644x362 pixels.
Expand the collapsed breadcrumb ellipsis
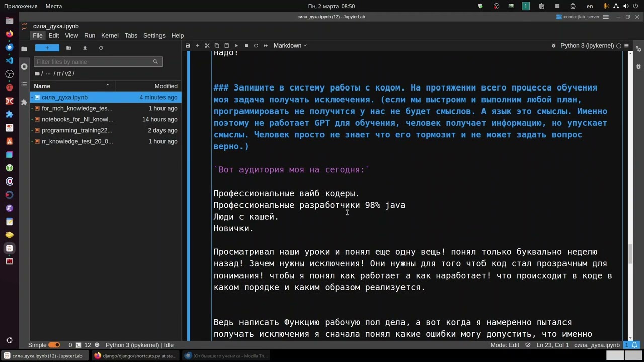48,73
